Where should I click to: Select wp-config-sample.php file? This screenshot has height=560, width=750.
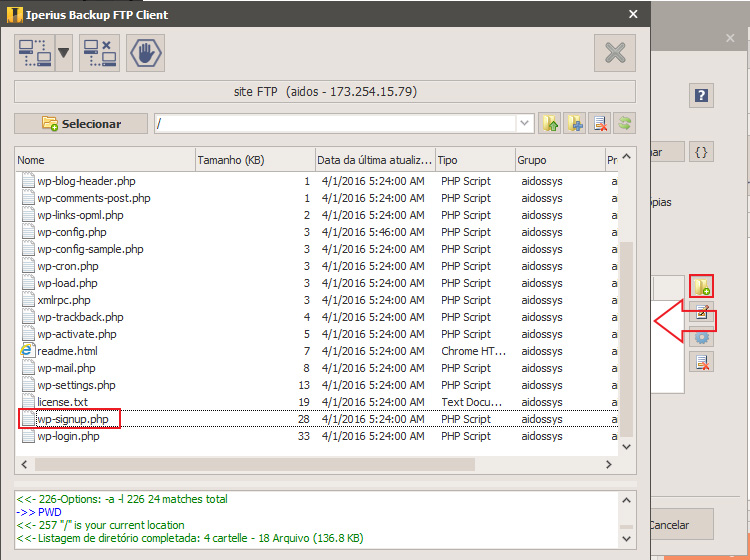[90, 249]
